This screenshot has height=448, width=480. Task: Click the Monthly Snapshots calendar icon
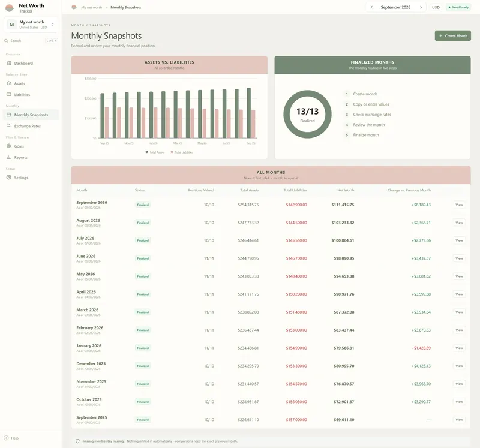tap(8, 115)
